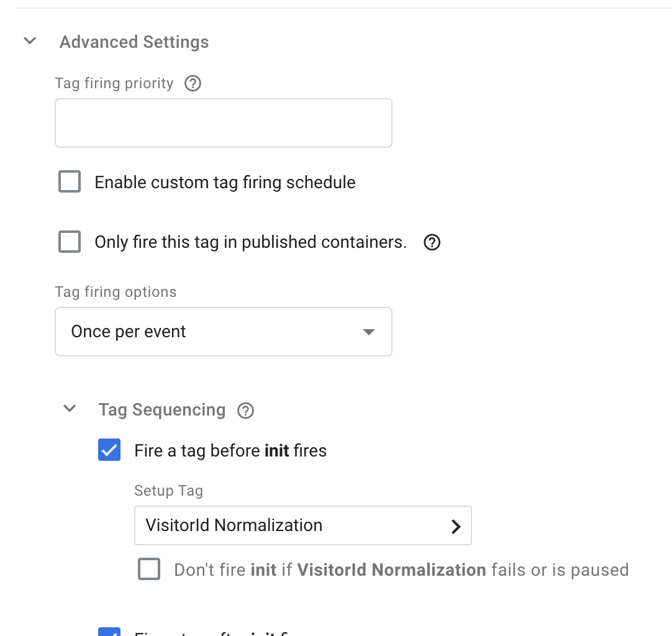Open the Once per event dropdown
Image resolution: width=672 pixels, height=636 pixels.
coord(224,332)
